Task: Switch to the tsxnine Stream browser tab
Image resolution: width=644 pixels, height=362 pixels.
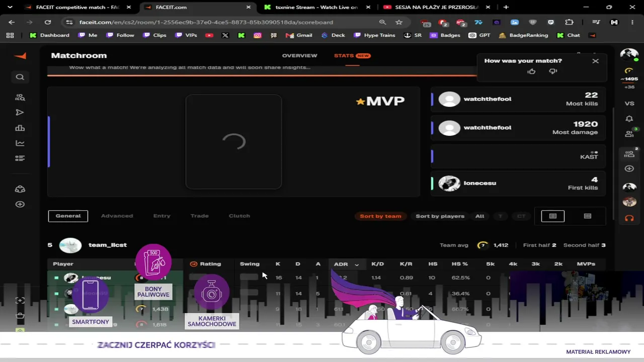Action: 317,7
